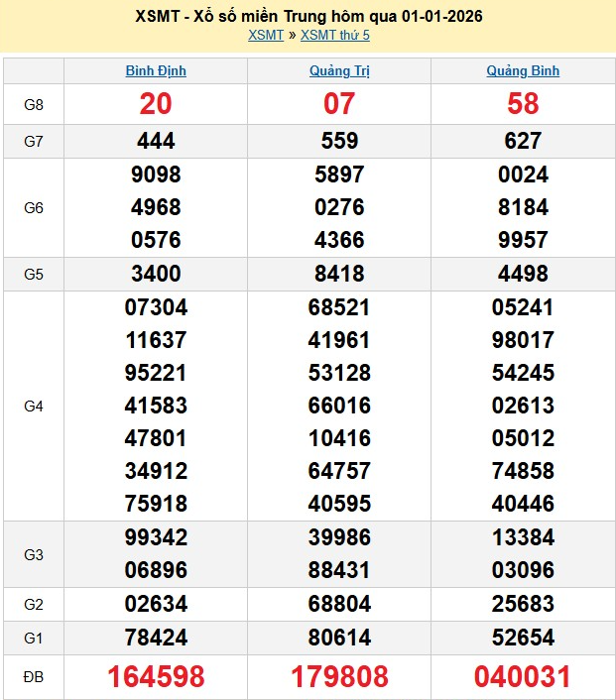
Task: Select the special prize number 179808
Action: [339, 676]
